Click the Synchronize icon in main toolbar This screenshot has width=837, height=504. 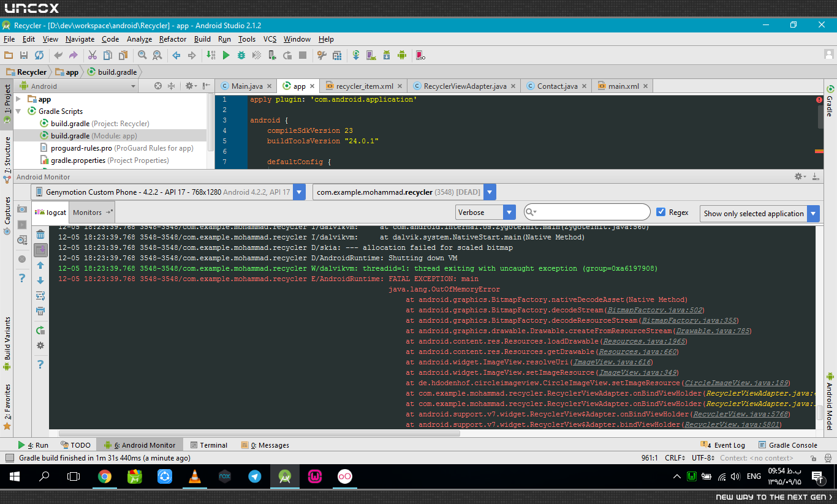[39, 55]
